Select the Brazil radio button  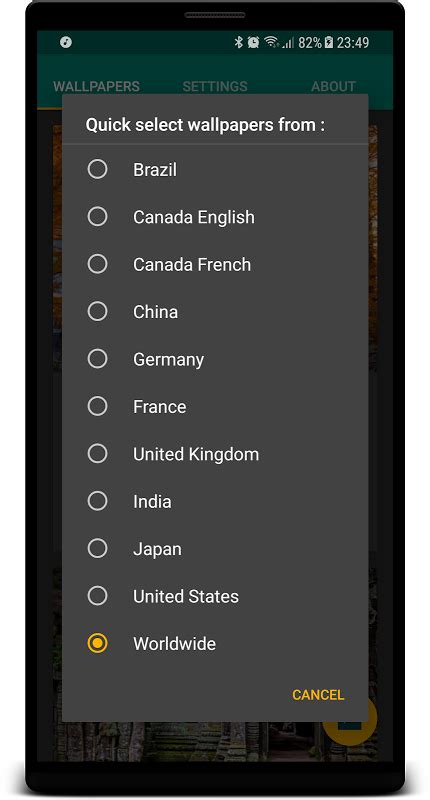97,169
